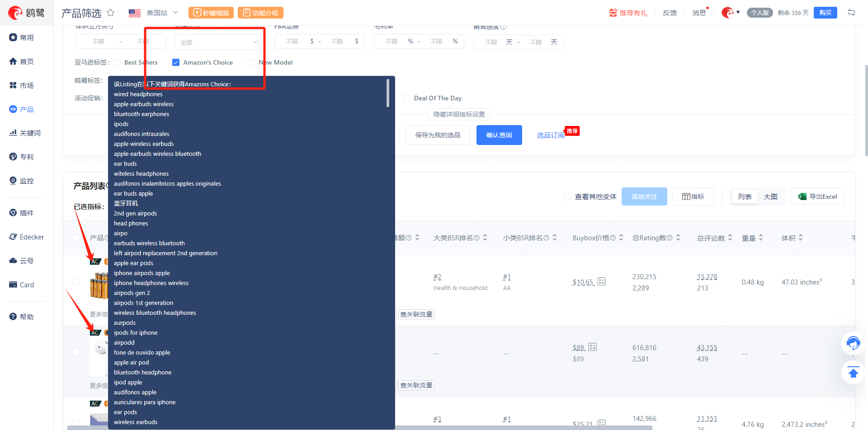Open the customer service headset icon
This screenshot has width=868, height=430.
pos(853,343)
